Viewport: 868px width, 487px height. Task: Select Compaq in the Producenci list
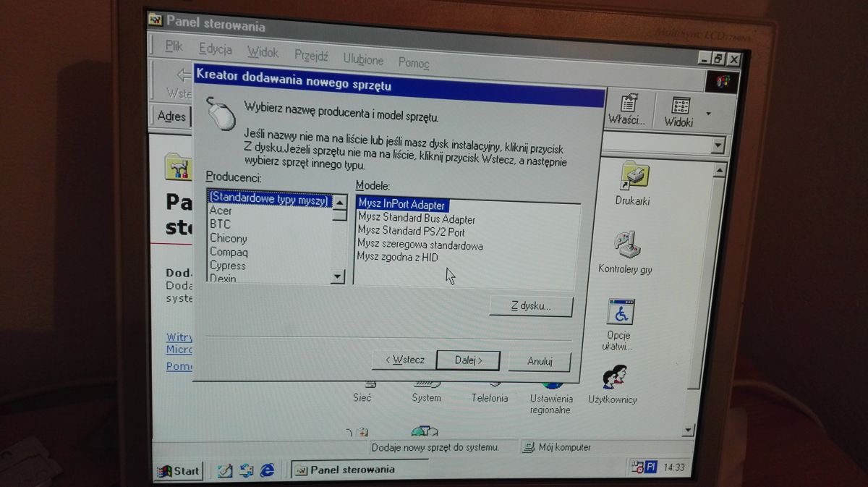click(x=229, y=252)
